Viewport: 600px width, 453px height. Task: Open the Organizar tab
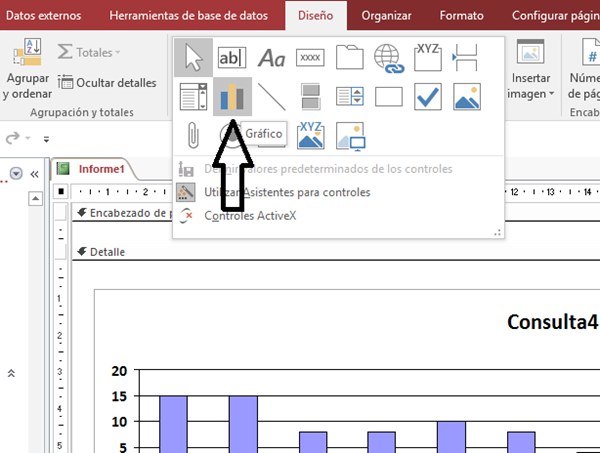[386, 15]
